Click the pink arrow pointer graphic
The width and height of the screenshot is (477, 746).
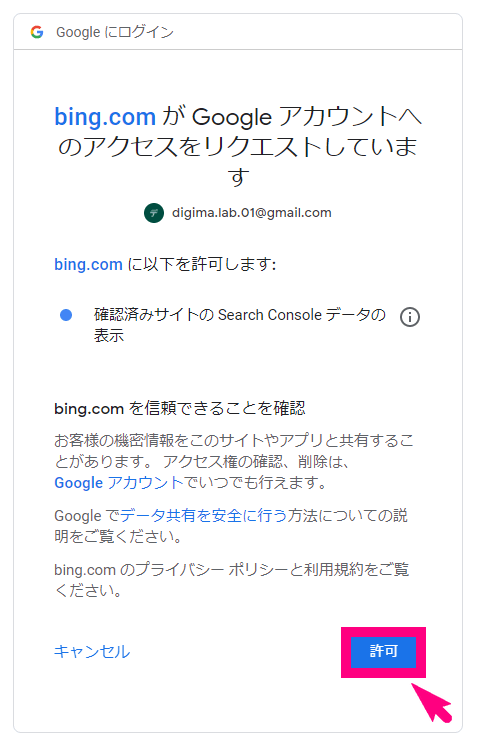[432, 703]
